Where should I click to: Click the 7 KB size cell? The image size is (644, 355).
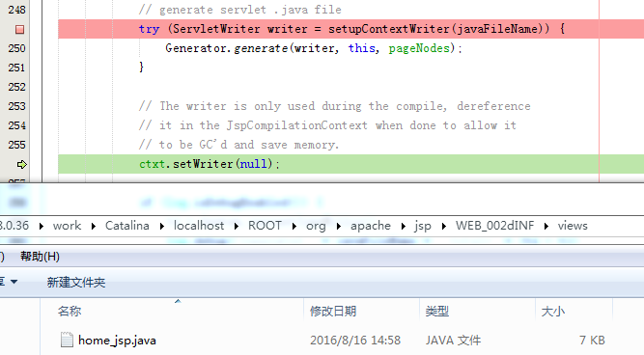click(x=592, y=341)
